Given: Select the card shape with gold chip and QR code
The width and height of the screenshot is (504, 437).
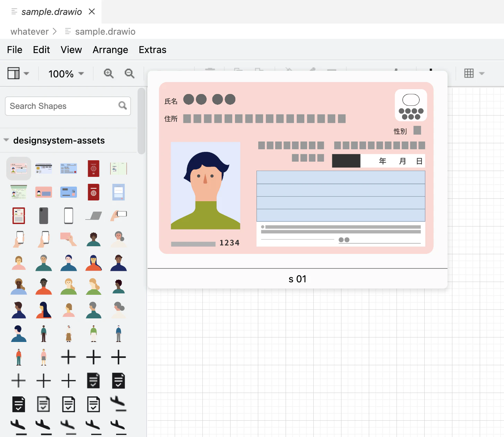Looking at the screenshot, I should point(44,169).
